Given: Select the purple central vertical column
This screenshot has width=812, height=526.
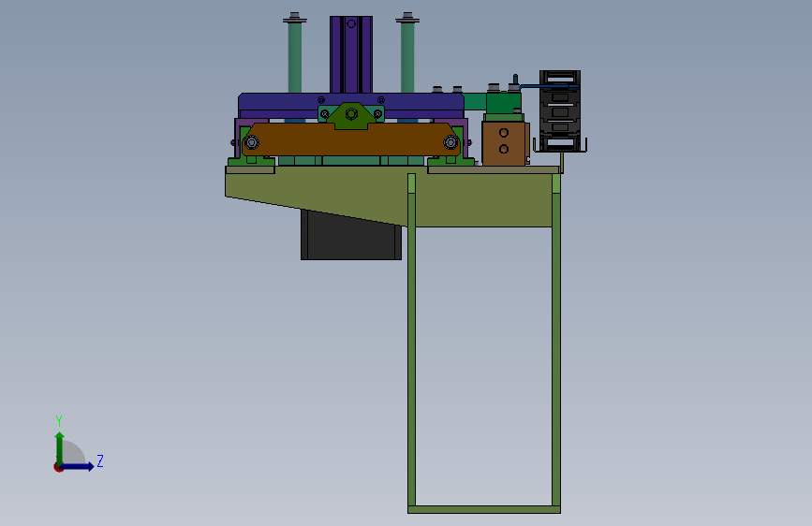Looking at the screenshot, I should (351, 54).
